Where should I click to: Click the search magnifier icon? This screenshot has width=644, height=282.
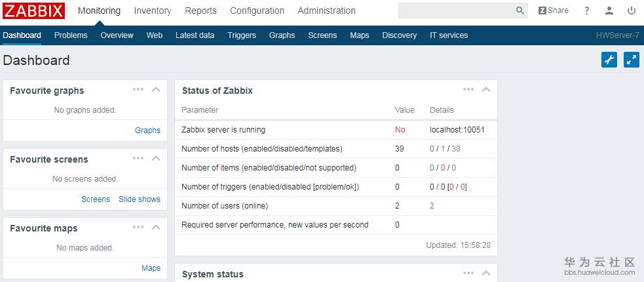[x=520, y=10]
